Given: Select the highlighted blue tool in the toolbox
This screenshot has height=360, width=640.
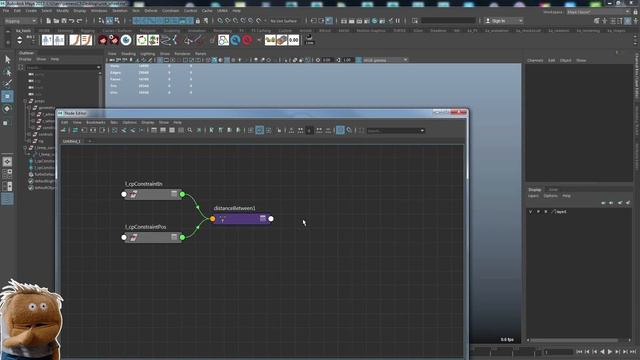Looking at the screenshot, I should pos(7,96).
